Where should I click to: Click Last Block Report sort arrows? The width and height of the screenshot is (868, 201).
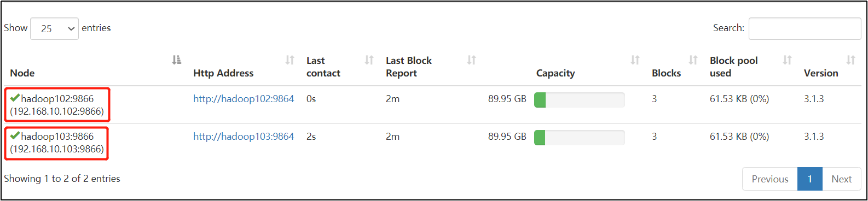(471, 60)
